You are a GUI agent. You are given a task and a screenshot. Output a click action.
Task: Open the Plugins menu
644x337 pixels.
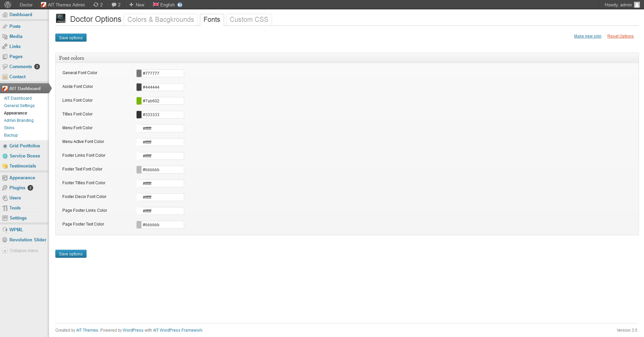[17, 188]
